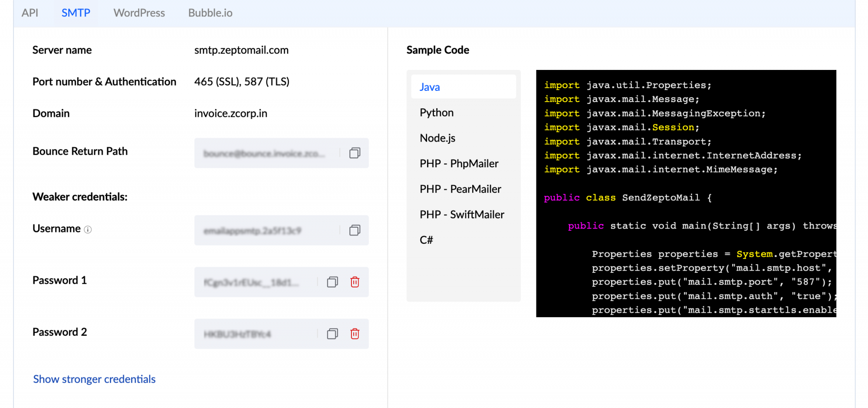Click the Bounce Return Path field
868x408 pixels.
tap(260, 153)
